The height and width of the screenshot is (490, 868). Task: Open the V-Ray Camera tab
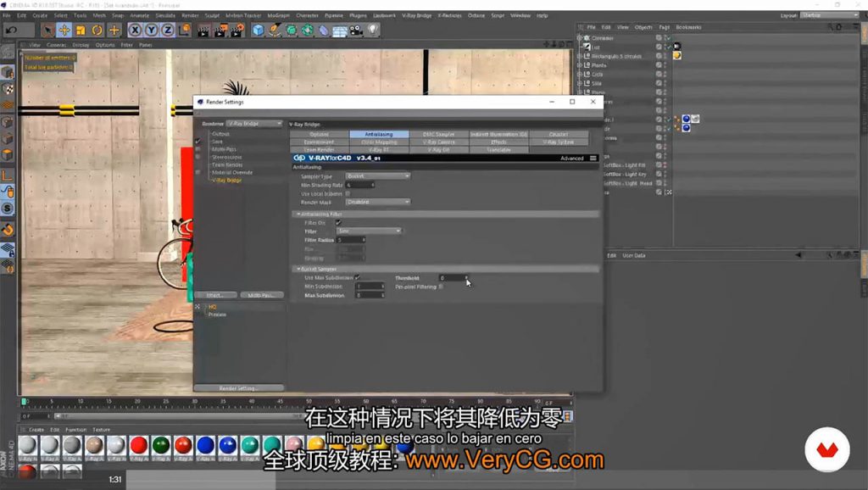[438, 142]
